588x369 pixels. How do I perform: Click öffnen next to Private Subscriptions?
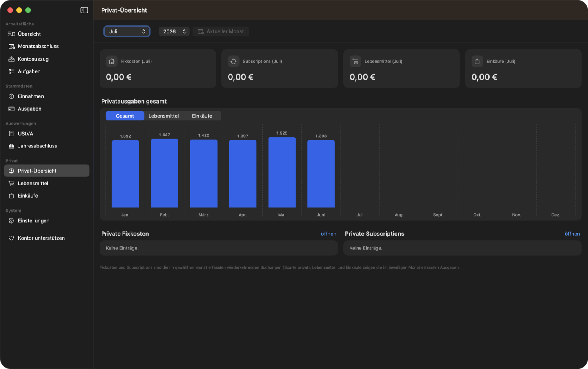click(572, 234)
